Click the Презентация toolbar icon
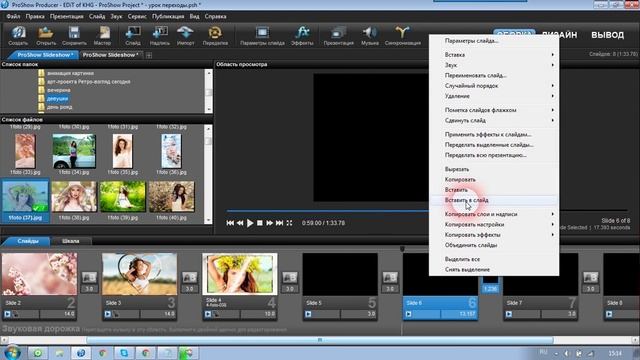Screen dimensions: 640x360 click(338, 36)
